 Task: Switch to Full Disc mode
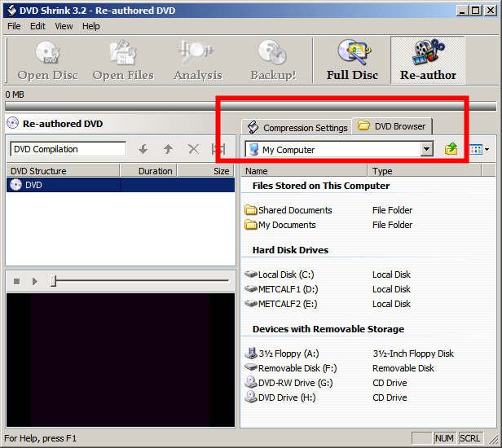pyautogui.click(x=352, y=61)
